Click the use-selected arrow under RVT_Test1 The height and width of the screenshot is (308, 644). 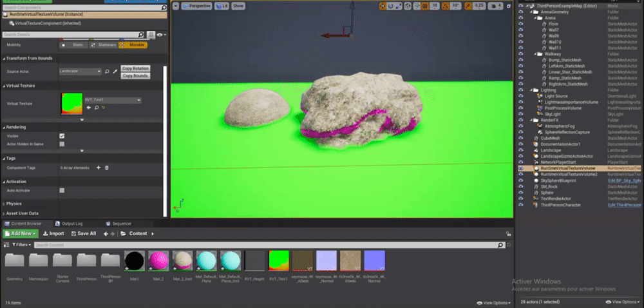(89, 108)
